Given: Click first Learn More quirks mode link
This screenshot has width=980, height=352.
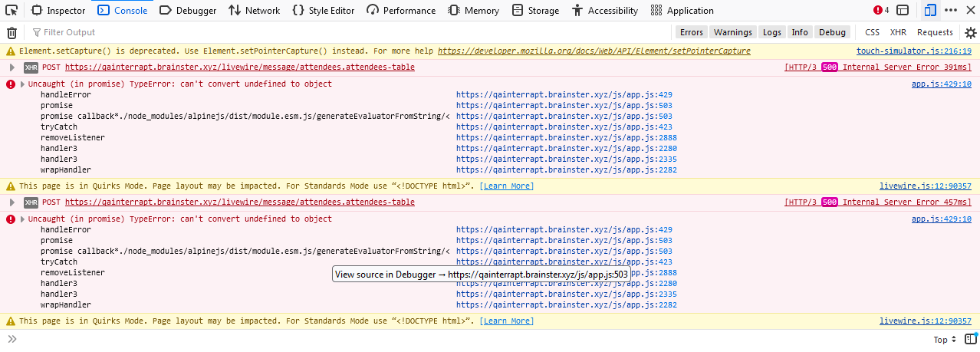Looking at the screenshot, I should pyautogui.click(x=506, y=186).
